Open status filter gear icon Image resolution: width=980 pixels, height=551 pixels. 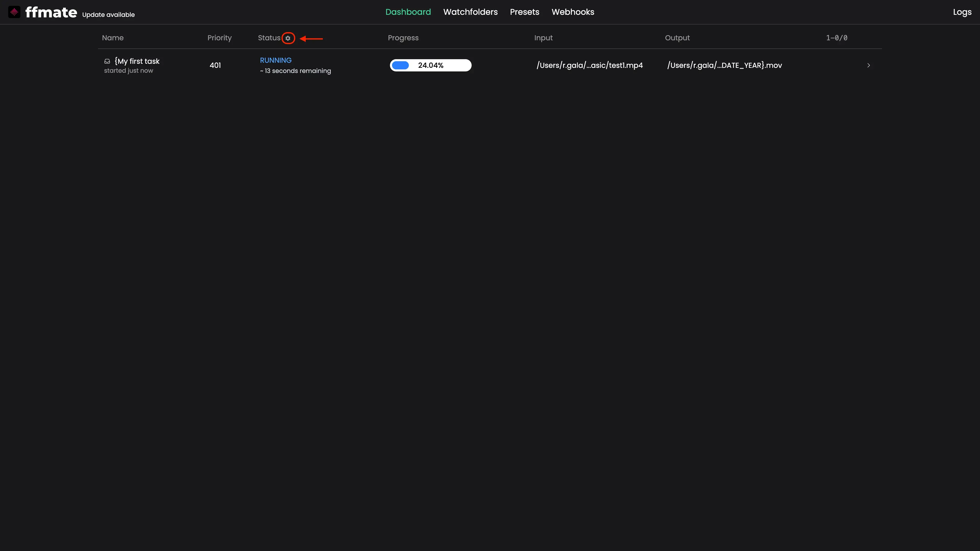click(x=288, y=38)
